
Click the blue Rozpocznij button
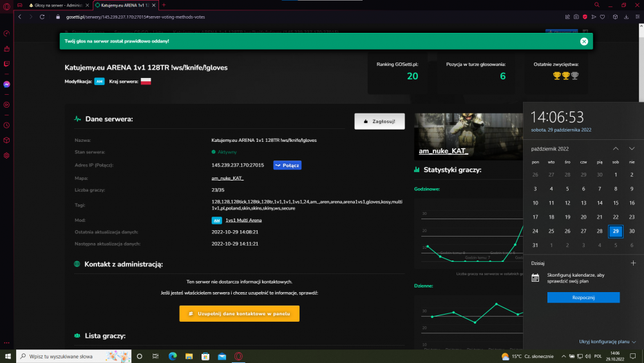pos(583,298)
